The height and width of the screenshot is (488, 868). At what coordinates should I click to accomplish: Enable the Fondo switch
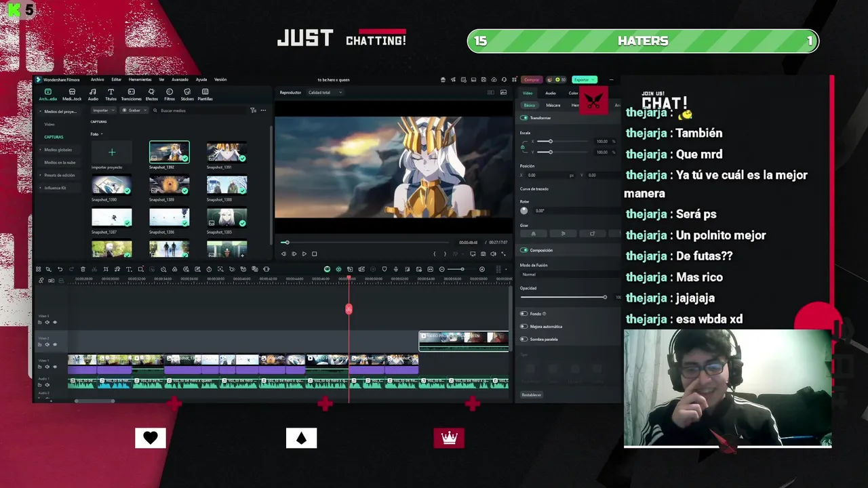click(524, 314)
